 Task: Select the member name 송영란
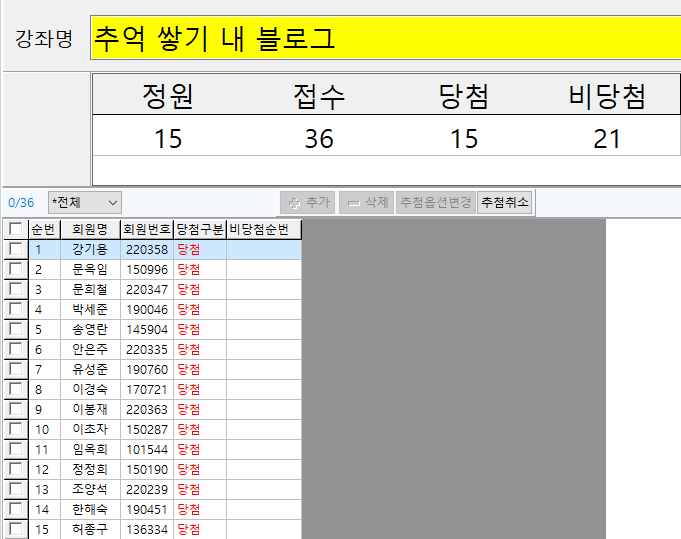[x=90, y=329]
